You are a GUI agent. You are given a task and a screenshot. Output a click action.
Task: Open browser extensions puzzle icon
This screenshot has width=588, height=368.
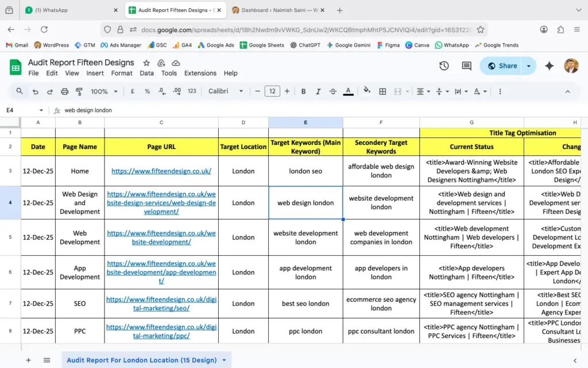pyautogui.click(x=560, y=29)
